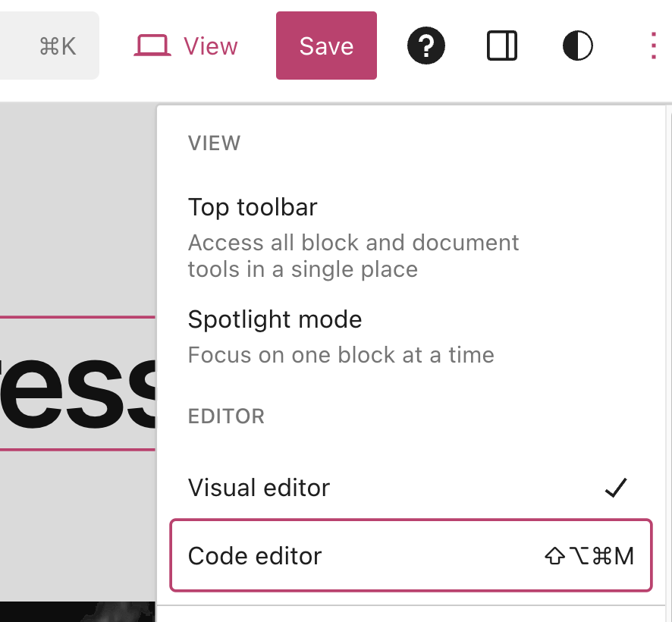672x622 pixels.
Task: Expand the EDITOR section heading
Action: (x=226, y=416)
